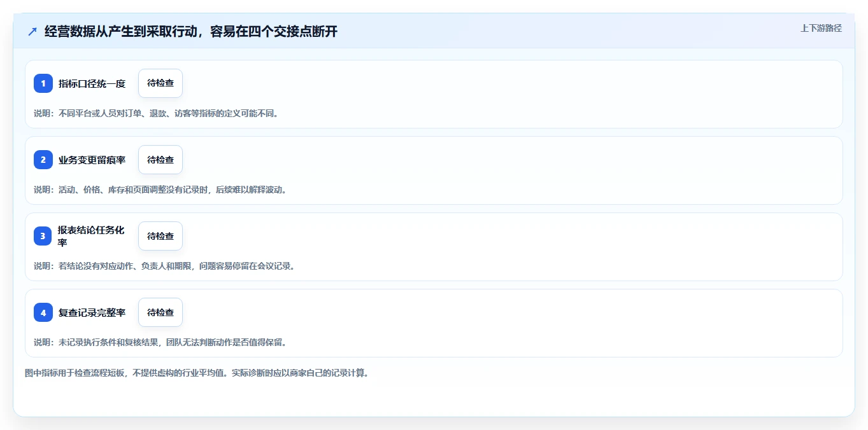The height and width of the screenshot is (430, 868).
Task: Select the title 复查记录完整率
Action: tap(92, 312)
